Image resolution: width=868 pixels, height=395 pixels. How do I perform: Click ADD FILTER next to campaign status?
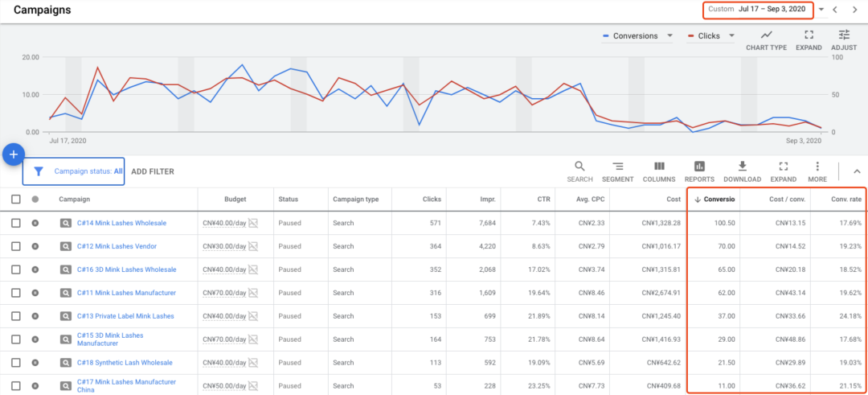click(152, 171)
